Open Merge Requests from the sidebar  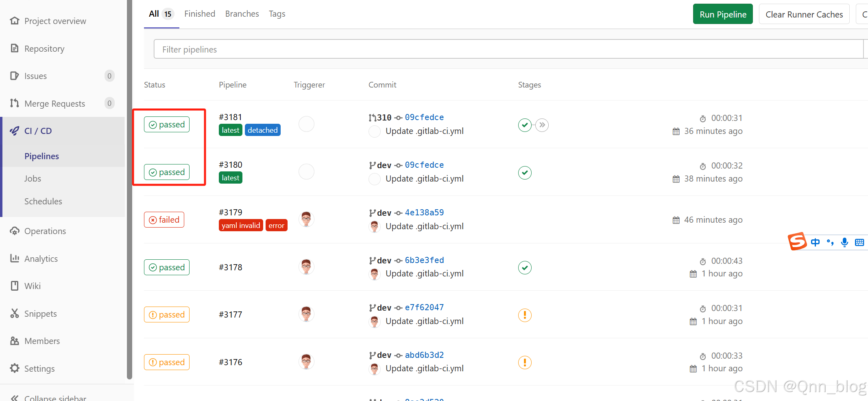tap(55, 103)
